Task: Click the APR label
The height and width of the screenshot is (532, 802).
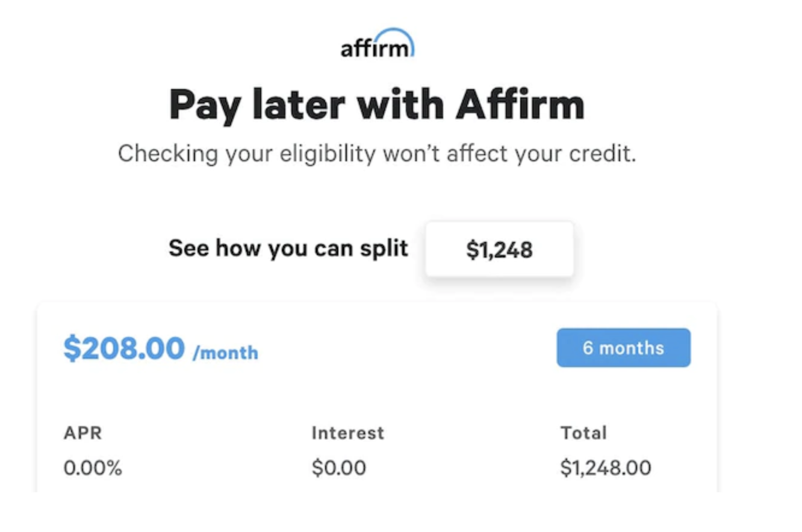Action: coord(82,433)
